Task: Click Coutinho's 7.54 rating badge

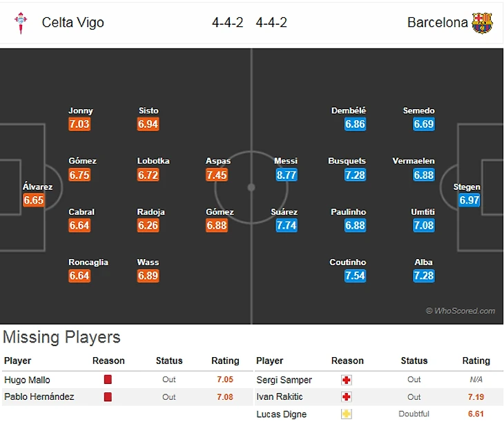Action: [x=355, y=276]
